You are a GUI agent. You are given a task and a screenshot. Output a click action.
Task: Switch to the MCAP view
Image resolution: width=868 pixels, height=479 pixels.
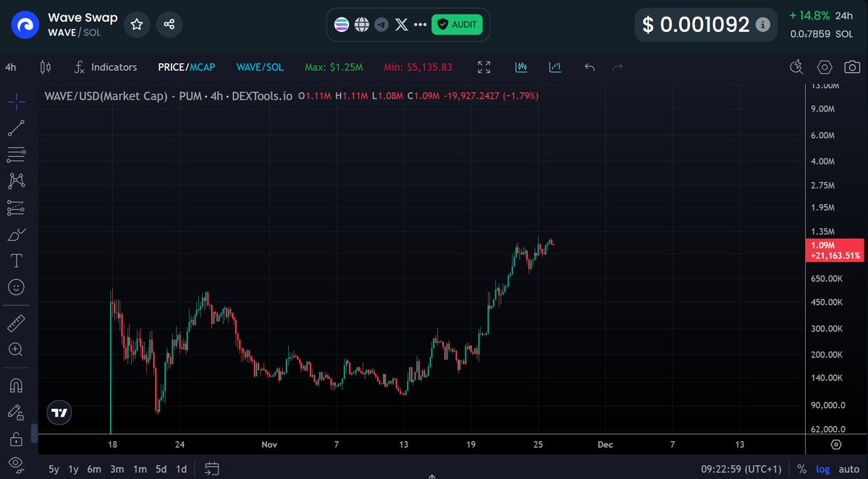(x=203, y=67)
